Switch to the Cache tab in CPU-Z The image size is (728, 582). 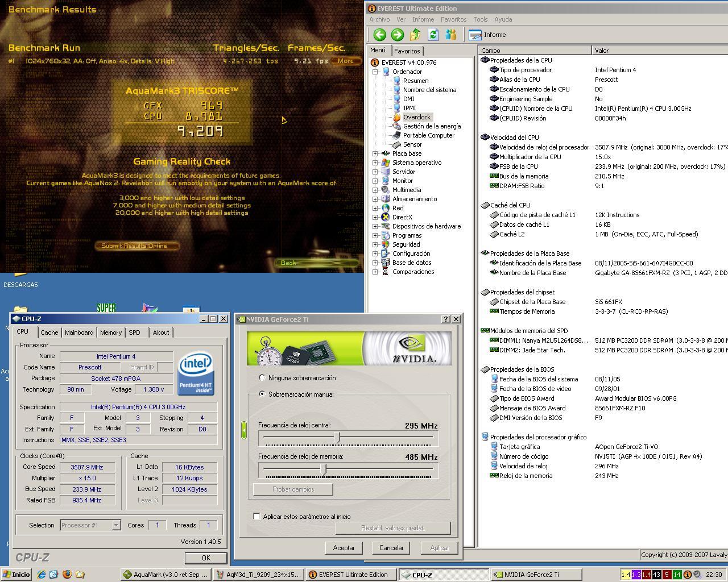point(49,332)
